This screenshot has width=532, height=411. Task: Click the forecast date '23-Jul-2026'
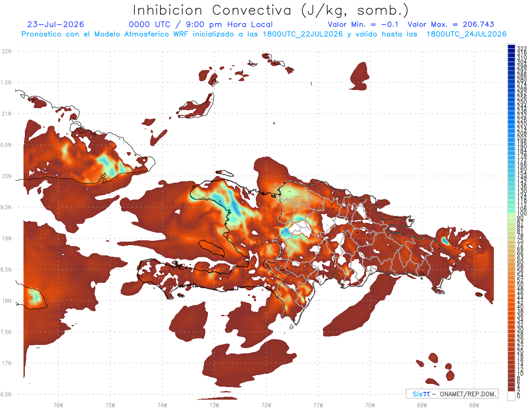pos(55,24)
